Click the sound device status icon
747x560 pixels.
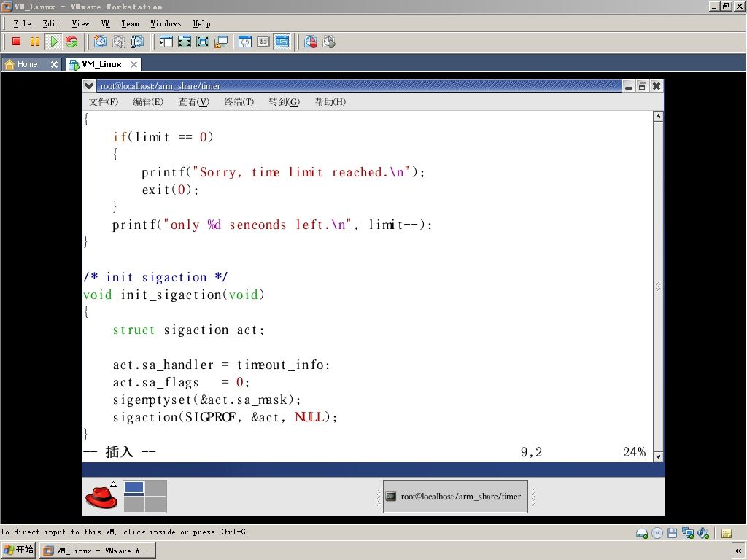[703, 533]
